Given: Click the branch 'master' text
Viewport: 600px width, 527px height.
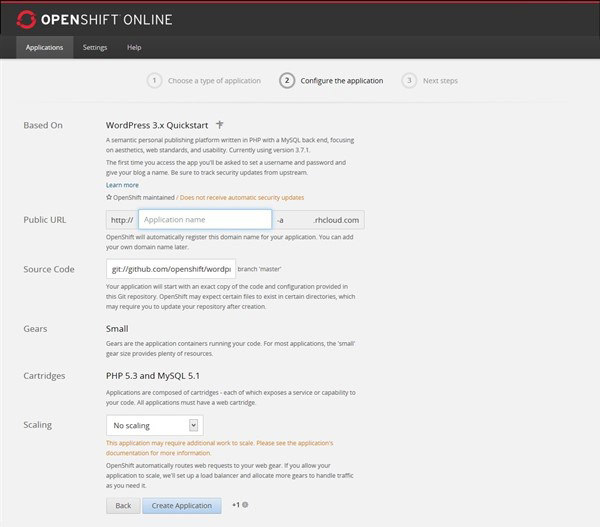Looking at the screenshot, I should (x=259, y=269).
